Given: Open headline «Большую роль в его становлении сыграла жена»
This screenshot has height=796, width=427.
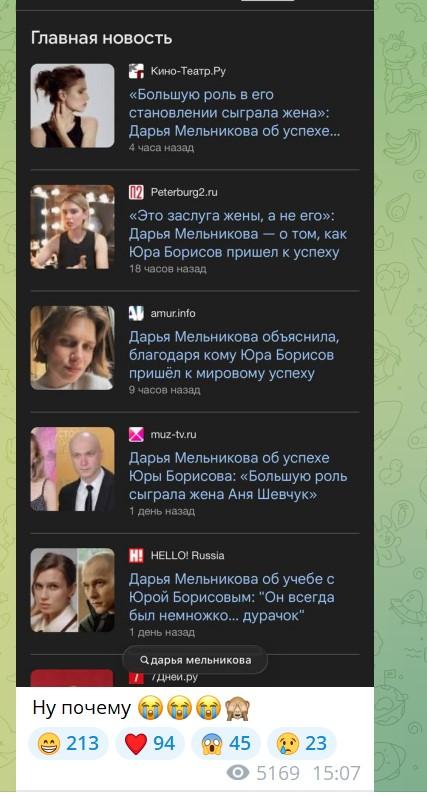Looking at the screenshot, I should click(x=235, y=113).
